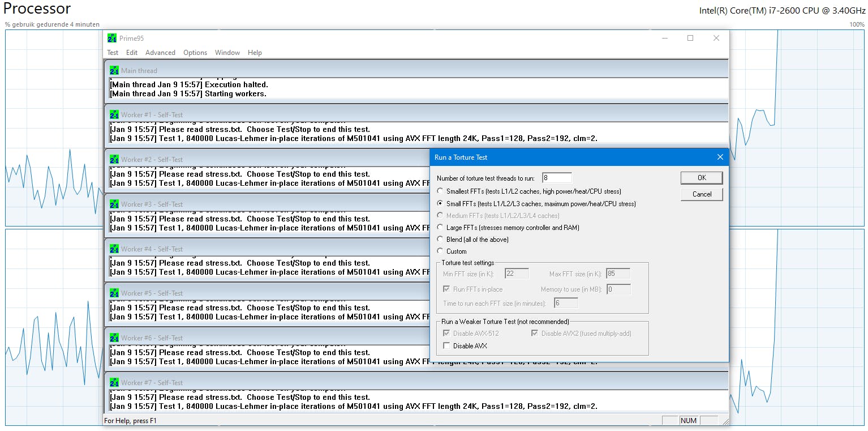Click the 'Starting workers.' log line

[x=188, y=93]
